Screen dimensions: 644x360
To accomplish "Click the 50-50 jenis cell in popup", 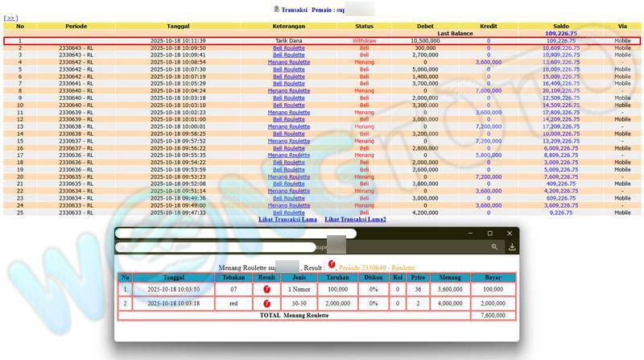I will [299, 304].
